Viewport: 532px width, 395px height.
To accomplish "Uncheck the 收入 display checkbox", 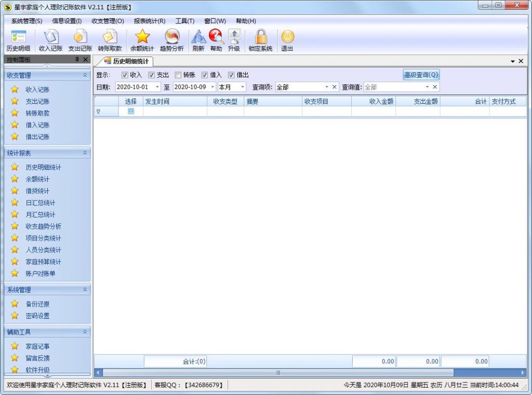I will coord(125,75).
